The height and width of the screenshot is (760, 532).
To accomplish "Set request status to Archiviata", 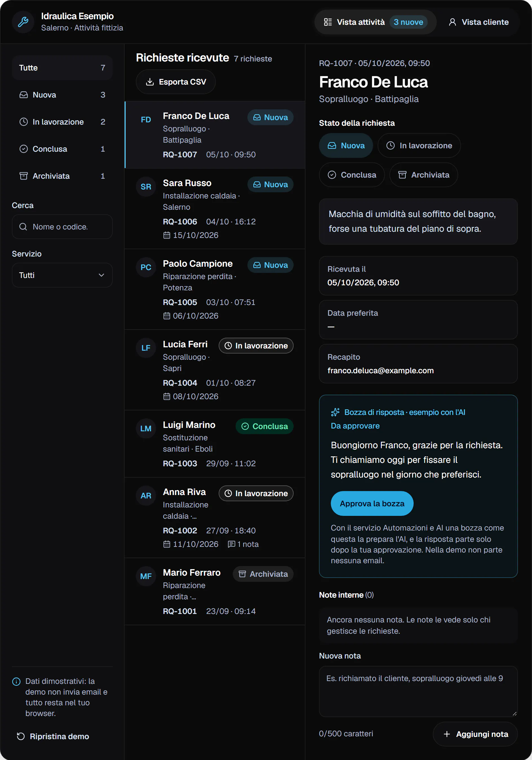I will tap(424, 175).
